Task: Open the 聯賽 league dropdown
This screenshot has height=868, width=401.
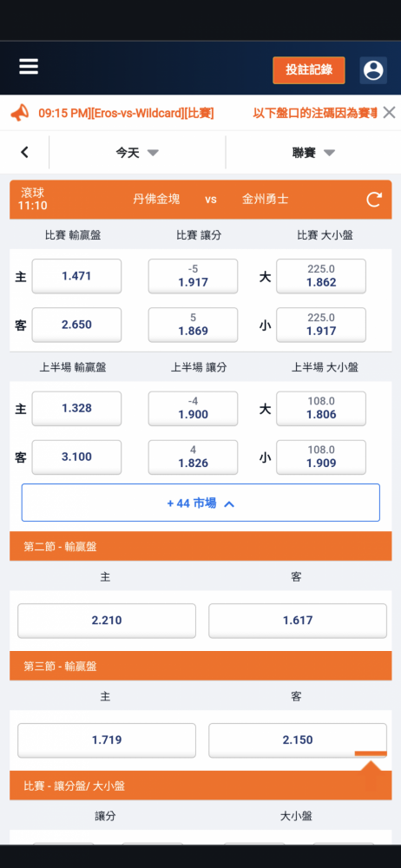Action: [x=313, y=153]
